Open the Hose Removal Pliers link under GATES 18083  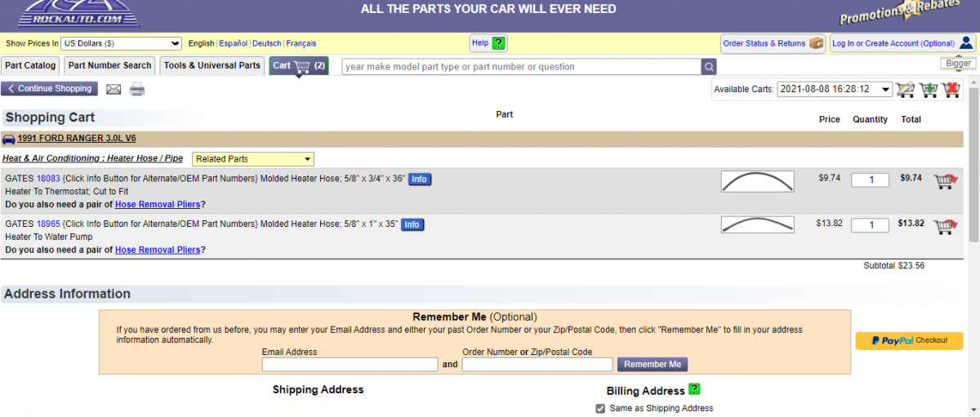(x=158, y=204)
